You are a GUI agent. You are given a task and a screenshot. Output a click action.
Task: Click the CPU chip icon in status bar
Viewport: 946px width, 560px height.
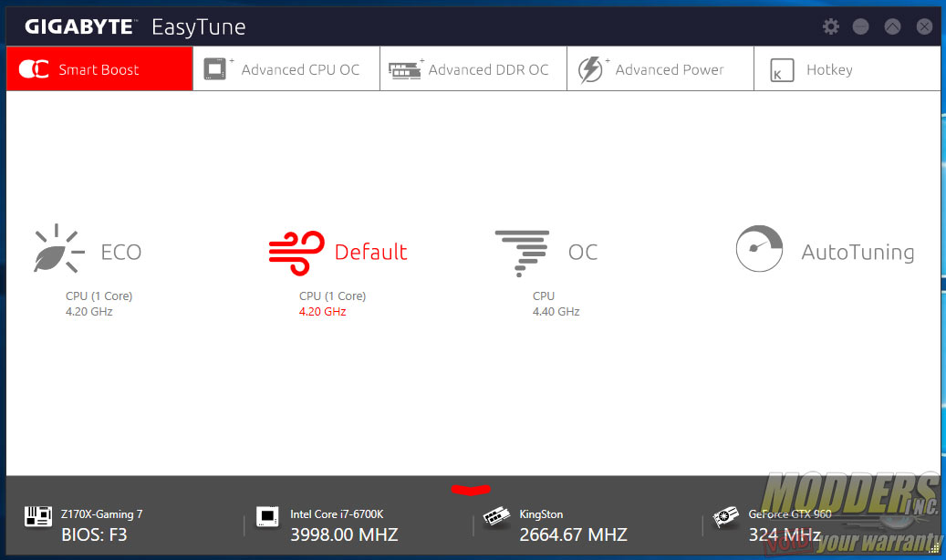tap(267, 516)
